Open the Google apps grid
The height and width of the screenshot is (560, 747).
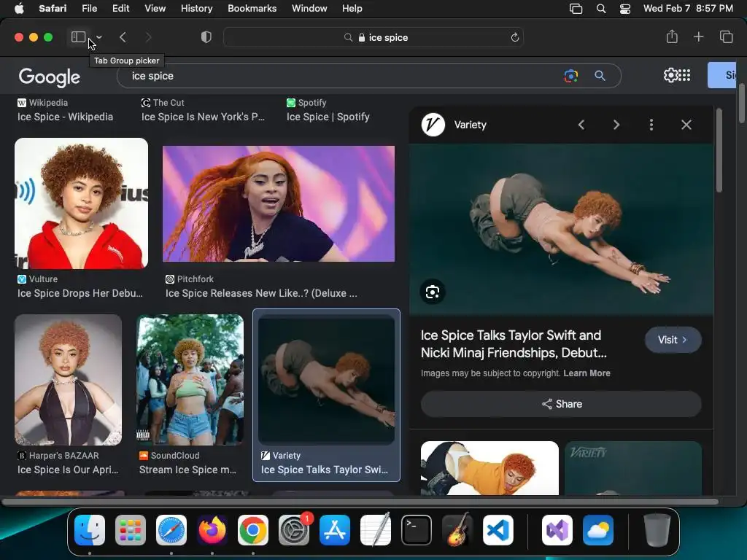(x=684, y=75)
